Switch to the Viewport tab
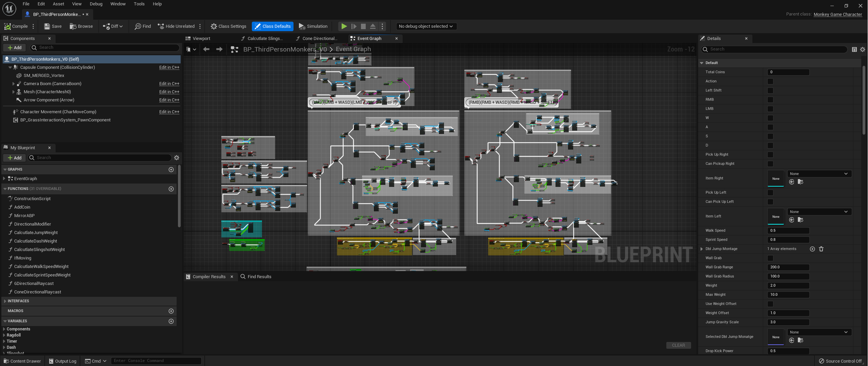 [x=198, y=39]
